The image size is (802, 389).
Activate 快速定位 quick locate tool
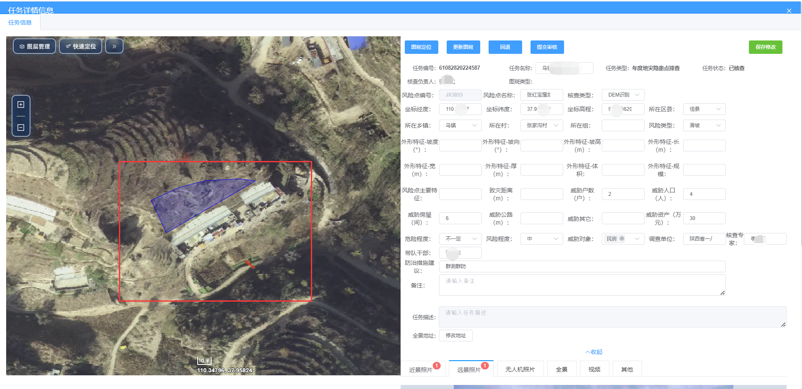click(x=81, y=46)
